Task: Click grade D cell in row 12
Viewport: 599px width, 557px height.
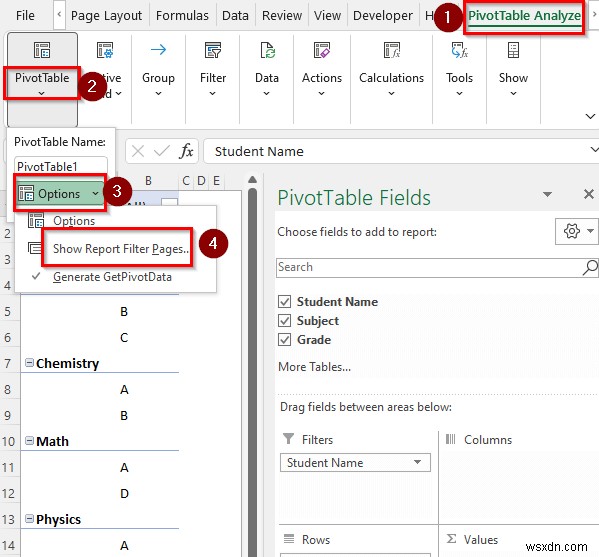Action: coord(125,493)
